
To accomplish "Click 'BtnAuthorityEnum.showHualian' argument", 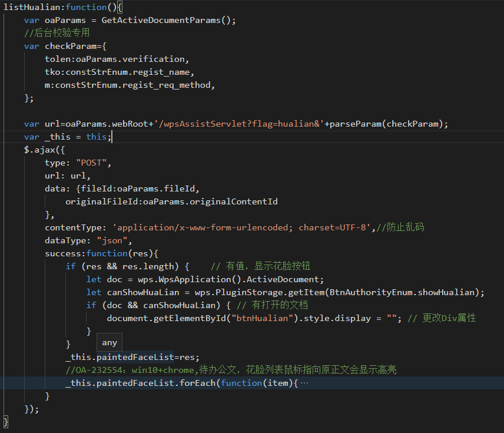I will click(402, 292).
